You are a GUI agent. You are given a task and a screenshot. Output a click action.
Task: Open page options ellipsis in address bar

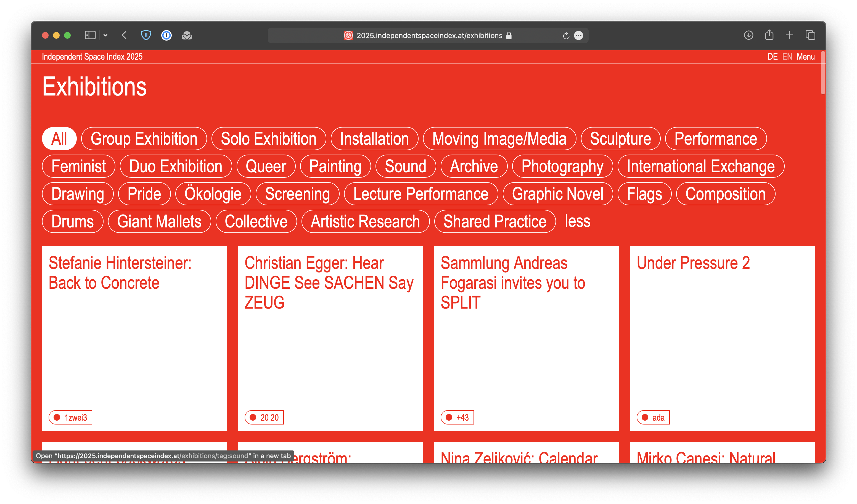pyautogui.click(x=578, y=36)
